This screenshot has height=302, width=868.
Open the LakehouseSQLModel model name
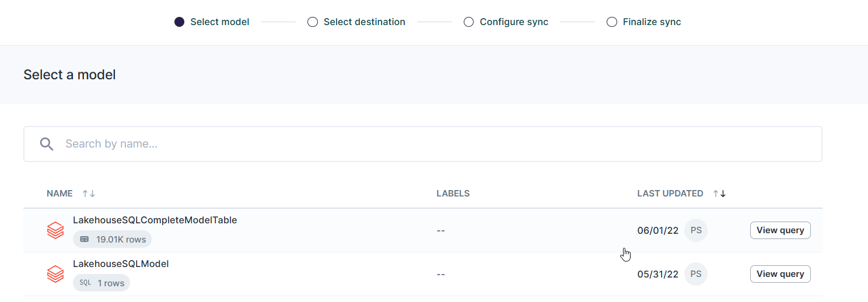(121, 264)
